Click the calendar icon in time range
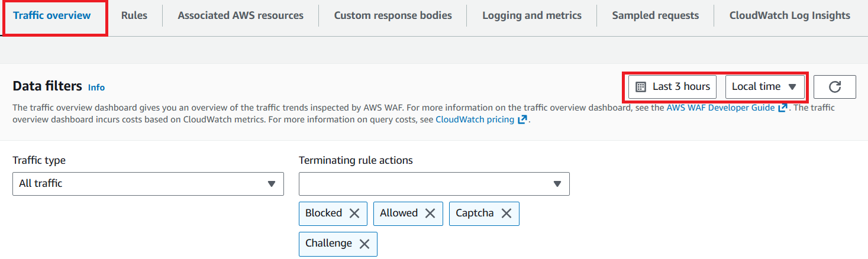Image resolution: width=868 pixels, height=259 pixels. (640, 87)
